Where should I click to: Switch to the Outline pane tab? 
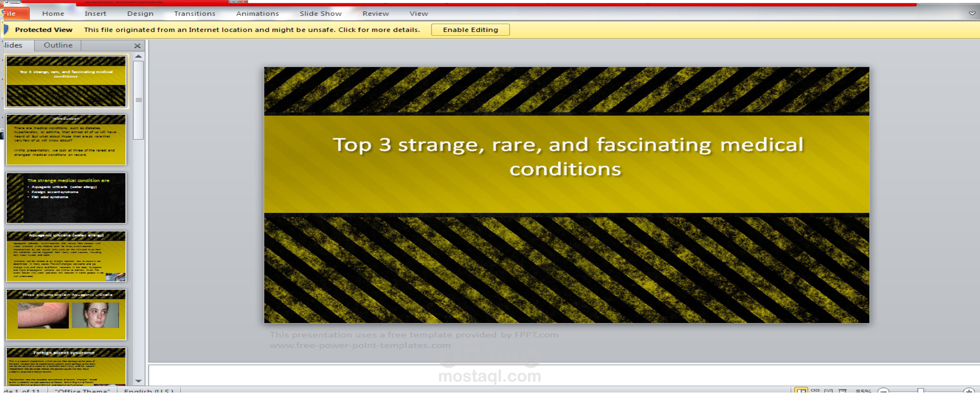tap(58, 45)
